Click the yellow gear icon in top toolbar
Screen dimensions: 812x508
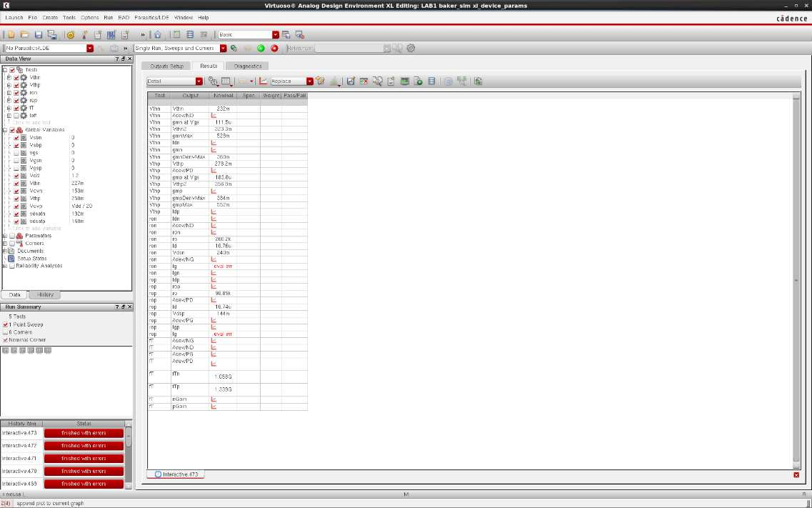71,35
